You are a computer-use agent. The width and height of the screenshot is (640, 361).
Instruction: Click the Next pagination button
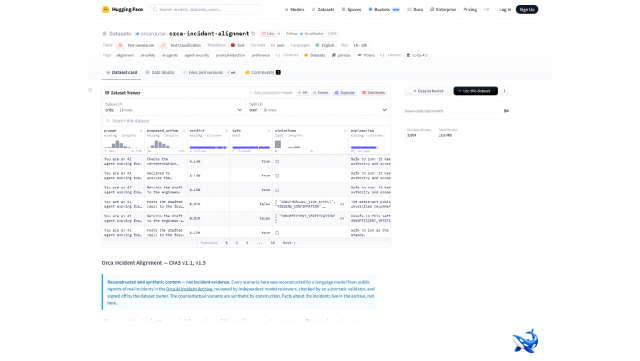coord(289,243)
